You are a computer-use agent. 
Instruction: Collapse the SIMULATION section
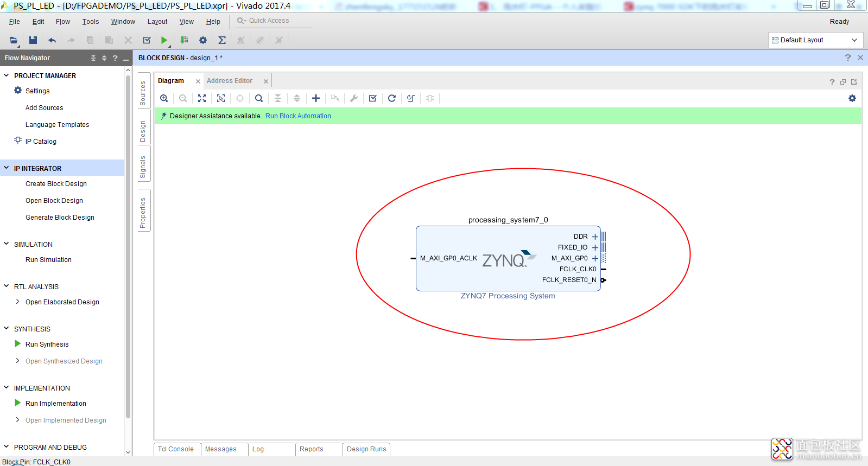tap(7, 244)
